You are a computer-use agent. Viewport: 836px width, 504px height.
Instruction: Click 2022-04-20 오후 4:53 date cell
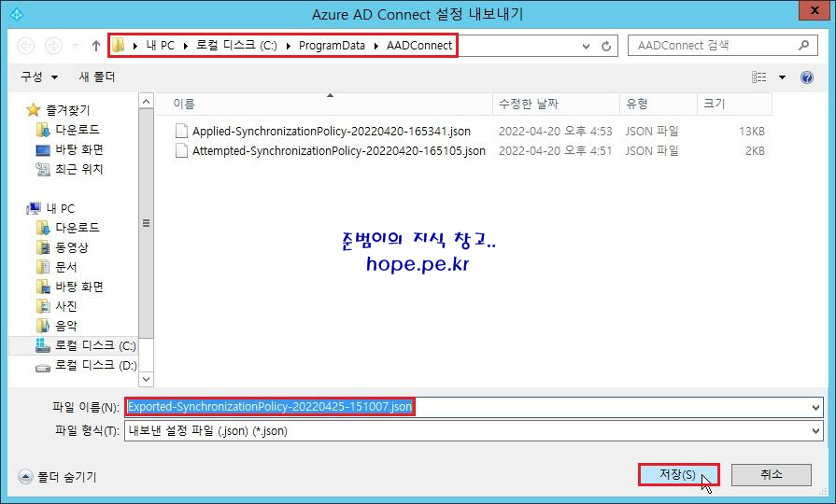pos(555,131)
